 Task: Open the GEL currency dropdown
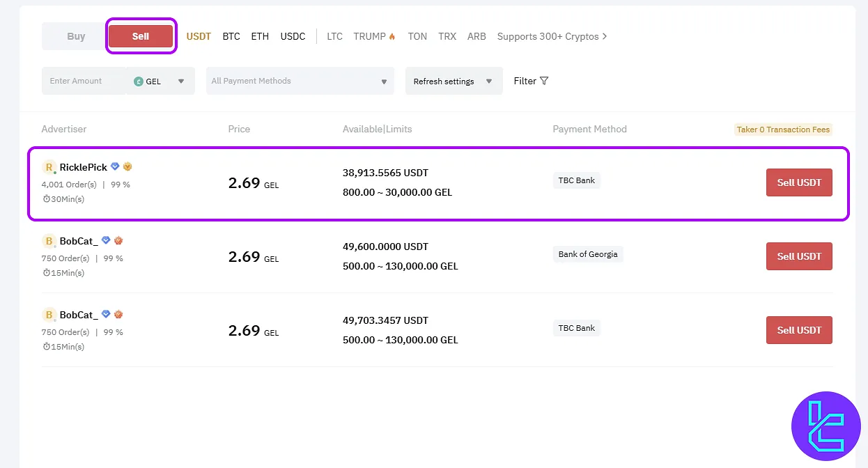point(160,81)
